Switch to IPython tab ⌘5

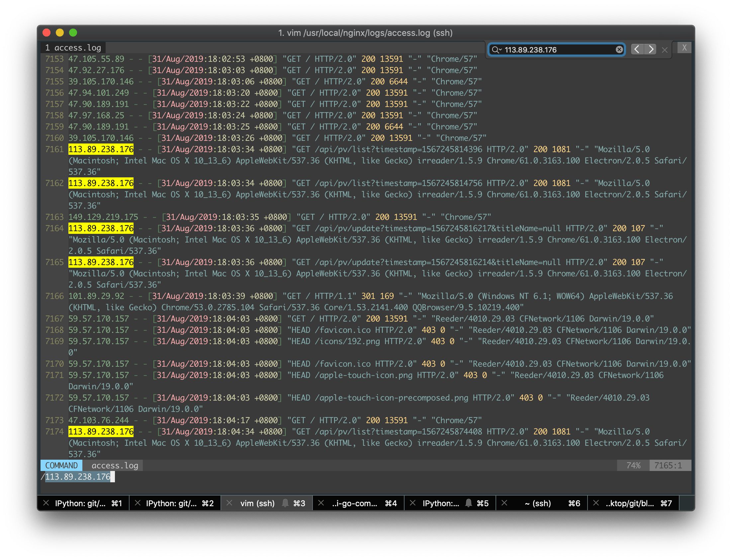(x=451, y=503)
